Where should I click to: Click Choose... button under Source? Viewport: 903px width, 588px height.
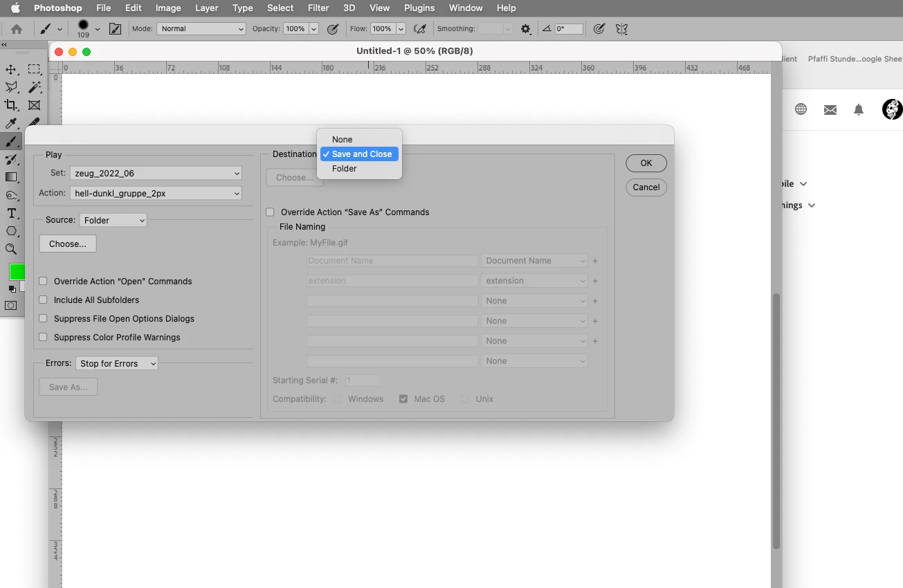tap(68, 244)
